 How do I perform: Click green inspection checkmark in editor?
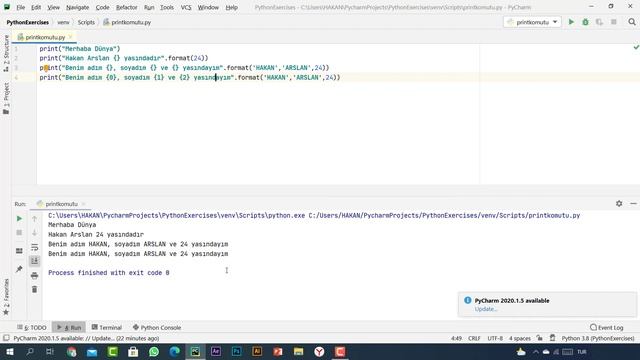coord(636,47)
